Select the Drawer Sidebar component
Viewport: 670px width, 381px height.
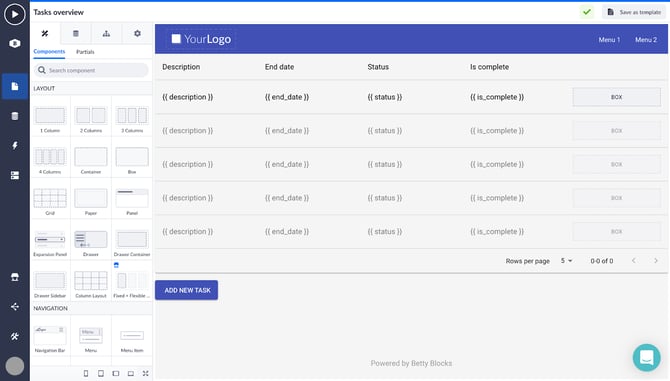point(50,284)
